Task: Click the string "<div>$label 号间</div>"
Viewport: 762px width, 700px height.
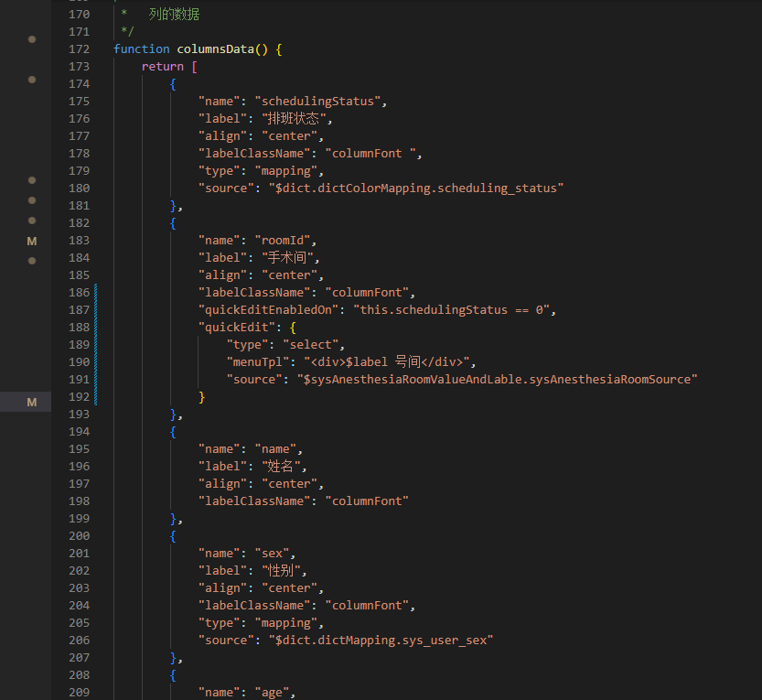Action: (x=386, y=362)
